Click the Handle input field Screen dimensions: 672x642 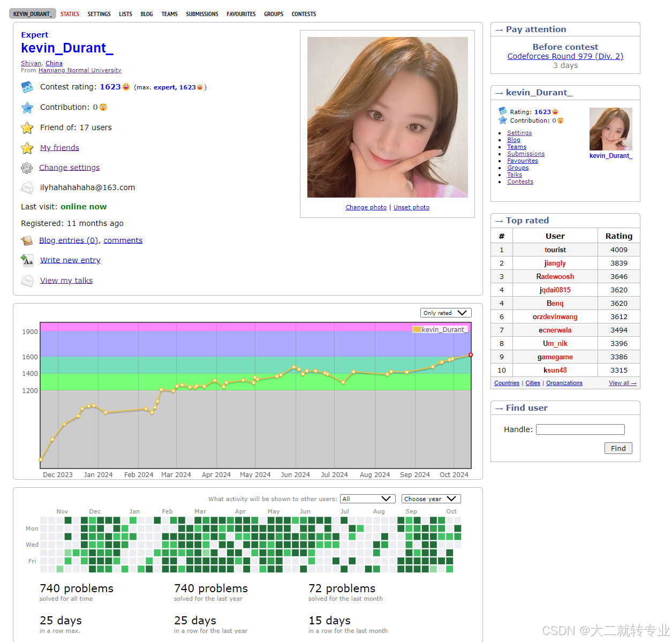tap(580, 429)
